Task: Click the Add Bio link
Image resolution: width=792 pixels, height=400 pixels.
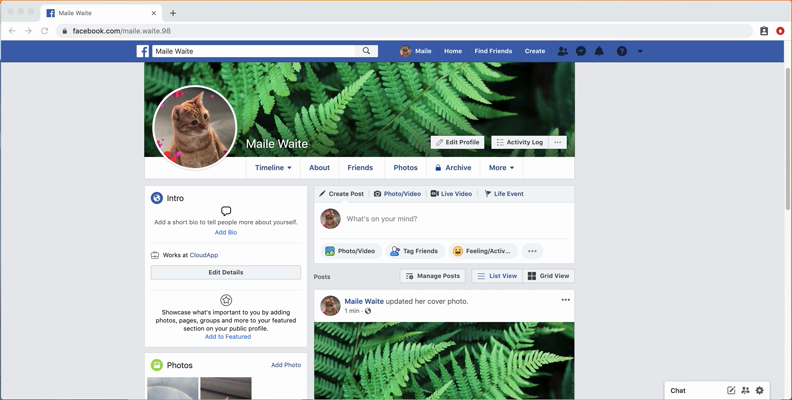Action: click(x=226, y=232)
